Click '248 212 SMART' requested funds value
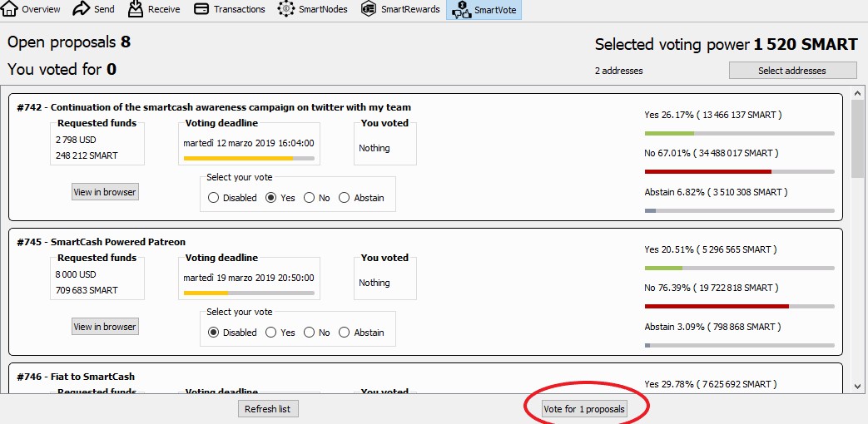The image size is (868, 424). pos(87,156)
